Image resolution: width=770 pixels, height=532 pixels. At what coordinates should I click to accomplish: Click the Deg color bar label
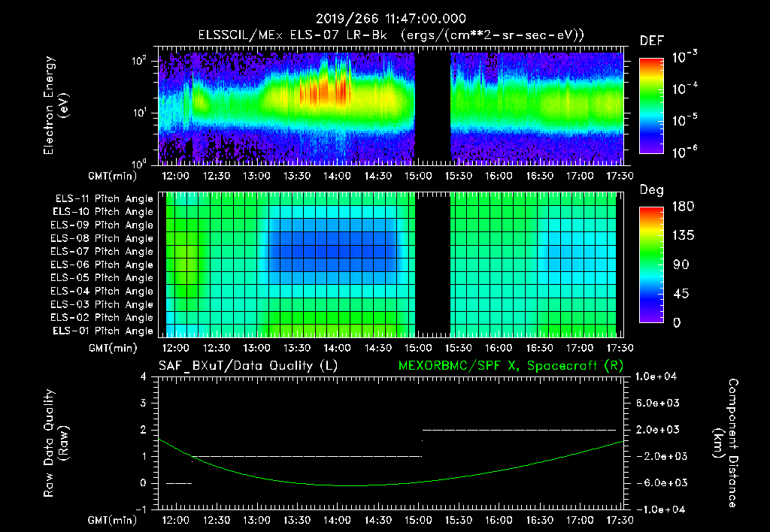tap(652, 190)
